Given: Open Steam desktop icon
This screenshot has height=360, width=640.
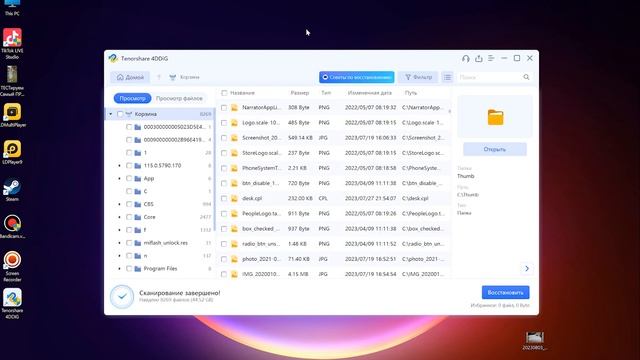Looking at the screenshot, I should [x=12, y=190].
